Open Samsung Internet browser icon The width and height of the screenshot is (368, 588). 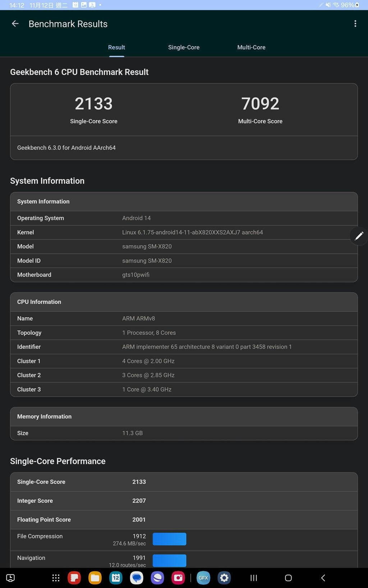tap(157, 578)
